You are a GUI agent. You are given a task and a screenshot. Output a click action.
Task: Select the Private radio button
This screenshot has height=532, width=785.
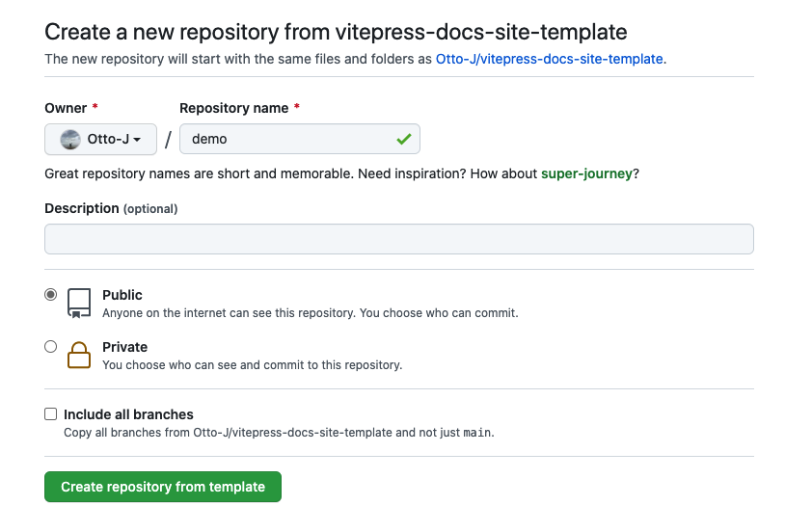tap(50, 346)
